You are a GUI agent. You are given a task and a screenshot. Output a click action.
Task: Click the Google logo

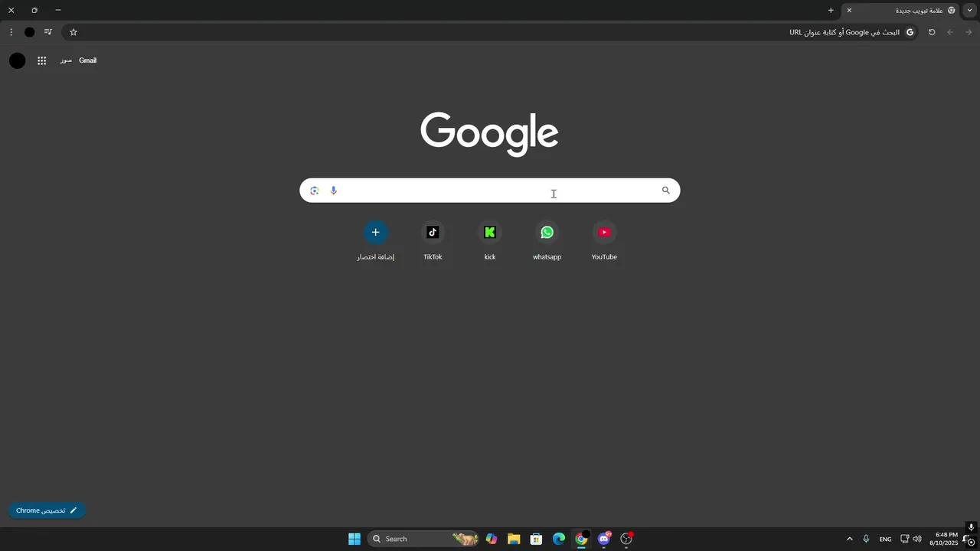tap(489, 134)
